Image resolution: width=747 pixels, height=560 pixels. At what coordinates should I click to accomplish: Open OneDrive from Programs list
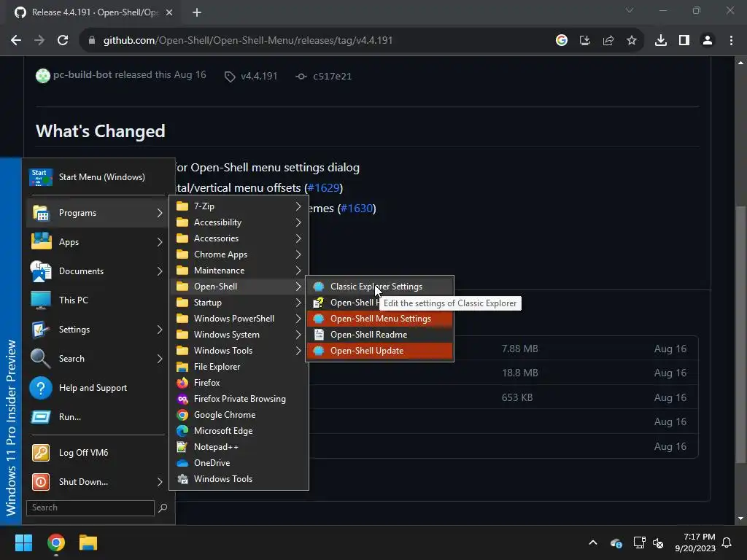239,463
